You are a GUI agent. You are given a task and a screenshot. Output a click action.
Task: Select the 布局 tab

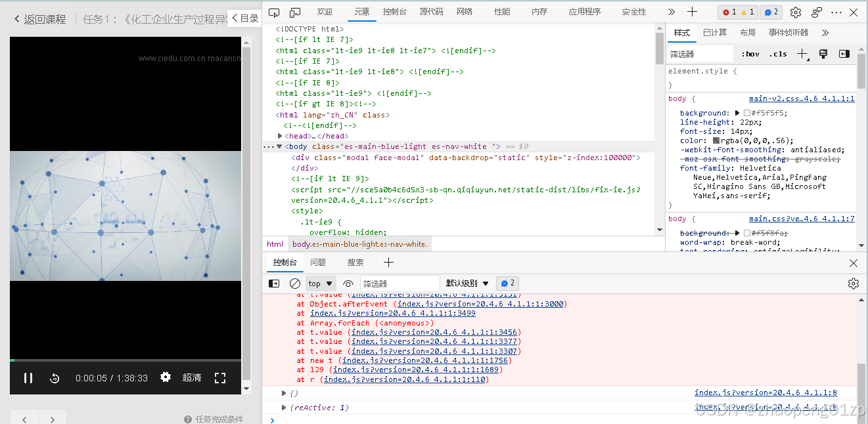748,32
